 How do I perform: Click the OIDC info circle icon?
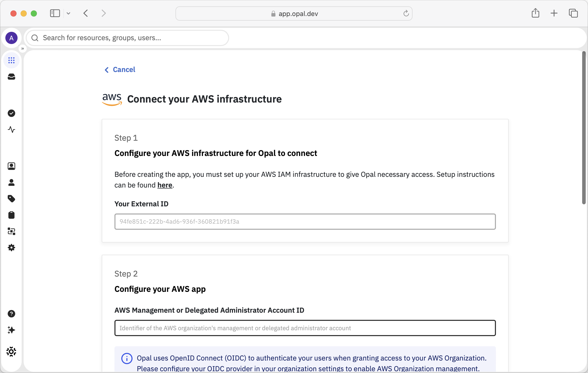pos(127,358)
